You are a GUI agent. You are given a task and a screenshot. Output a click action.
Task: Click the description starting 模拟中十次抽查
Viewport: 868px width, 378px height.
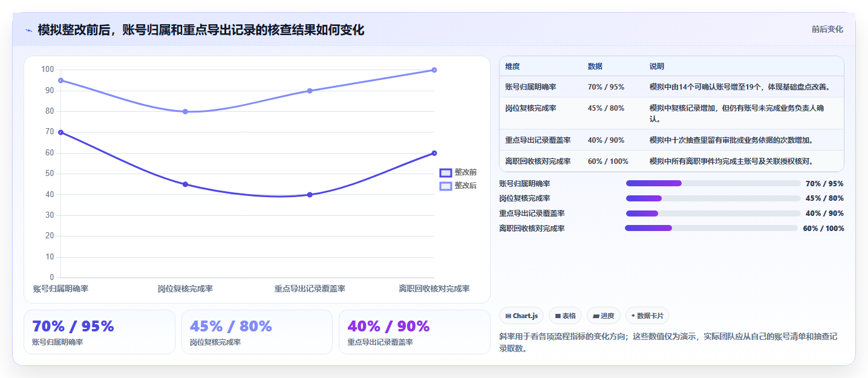pos(731,140)
